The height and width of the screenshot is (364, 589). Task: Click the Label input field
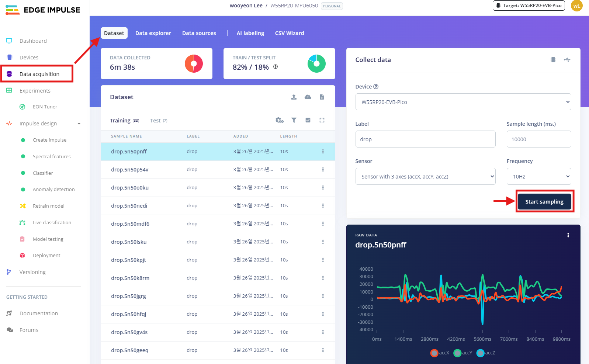(425, 139)
